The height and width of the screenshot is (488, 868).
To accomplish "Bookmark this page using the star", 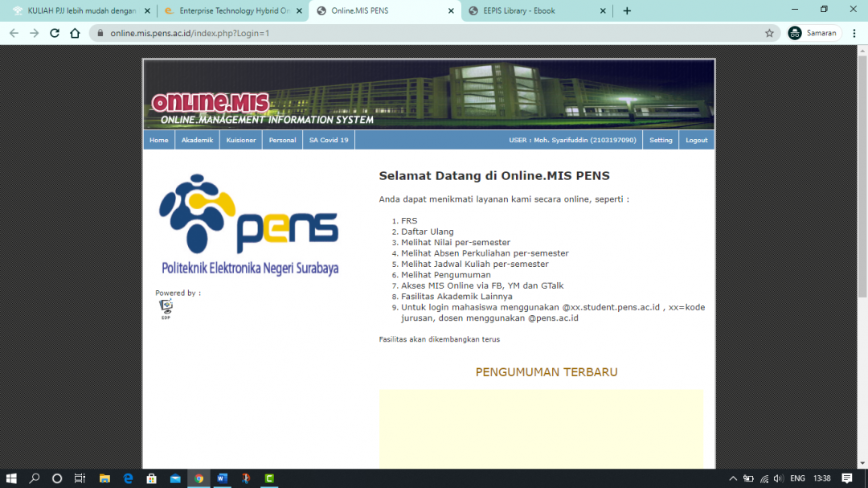I will 769,33.
